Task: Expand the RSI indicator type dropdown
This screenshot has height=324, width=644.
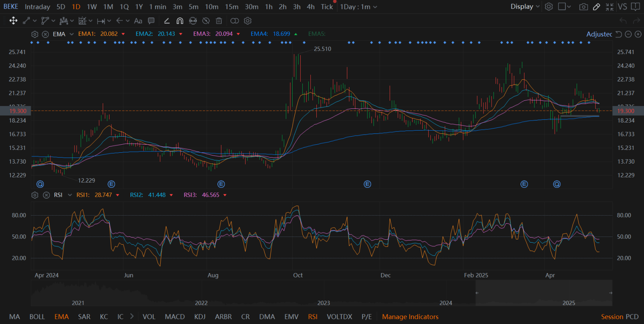Action: [70, 195]
